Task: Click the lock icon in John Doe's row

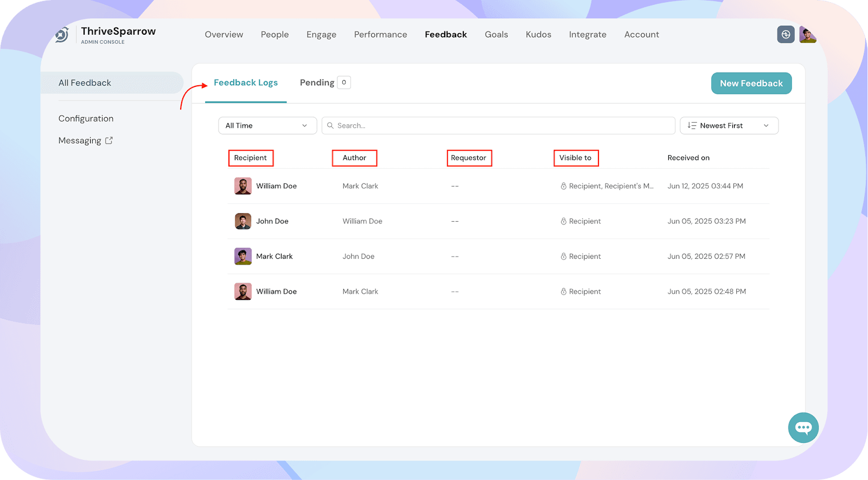Action: pyautogui.click(x=564, y=221)
